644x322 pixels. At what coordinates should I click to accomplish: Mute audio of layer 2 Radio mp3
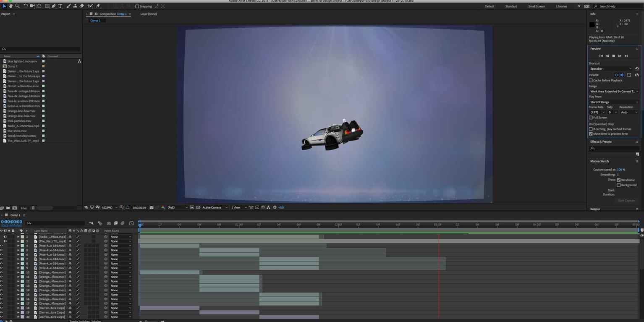(5, 237)
